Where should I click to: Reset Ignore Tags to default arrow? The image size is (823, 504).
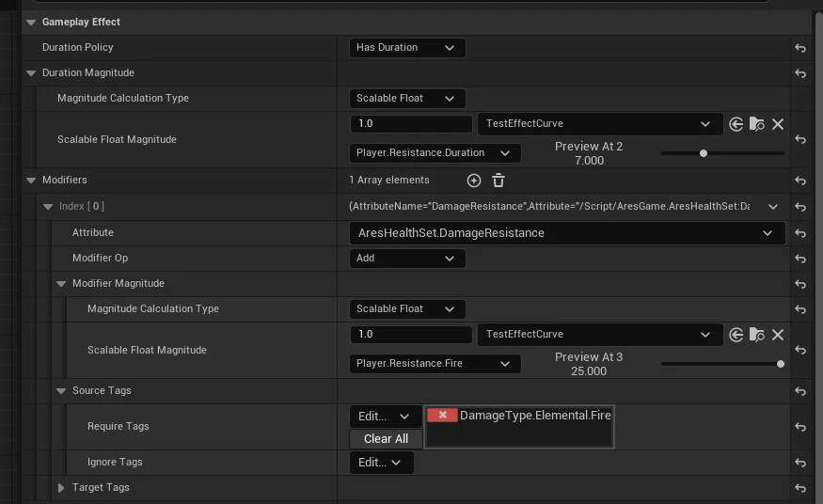coord(799,463)
